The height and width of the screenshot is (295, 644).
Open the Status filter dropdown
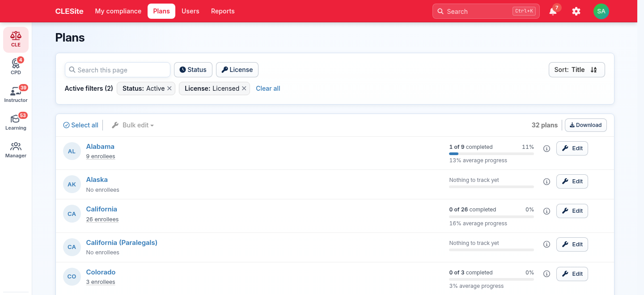pos(193,70)
